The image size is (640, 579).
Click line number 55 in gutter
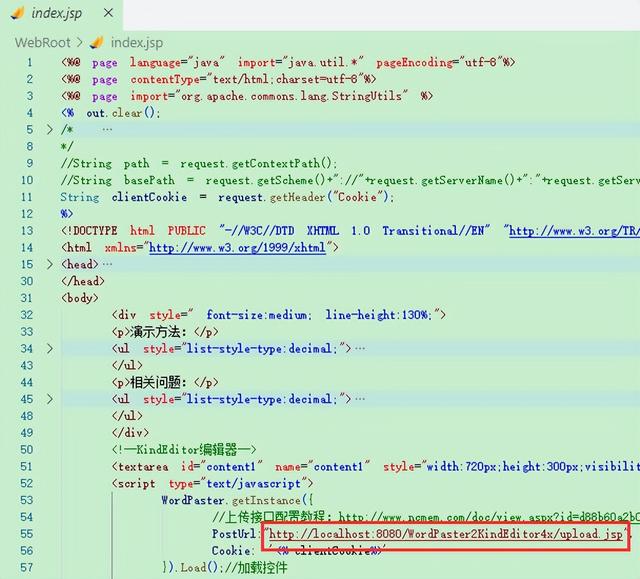point(27,534)
